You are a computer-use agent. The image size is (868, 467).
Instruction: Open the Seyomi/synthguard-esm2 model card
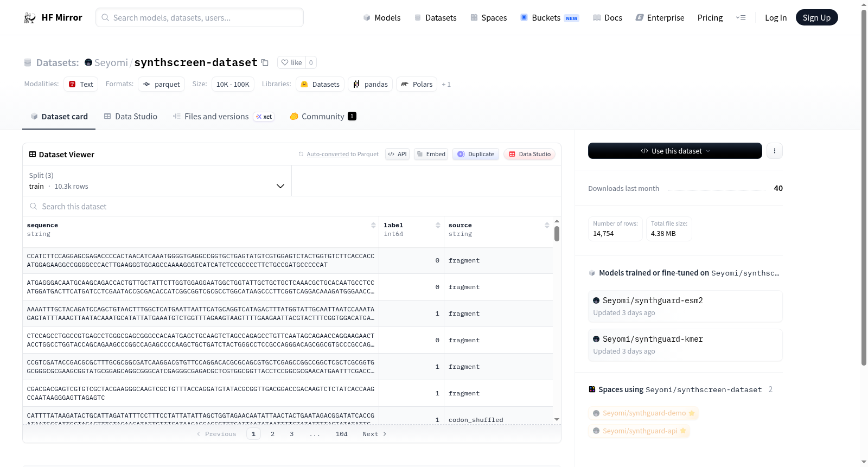685,306
